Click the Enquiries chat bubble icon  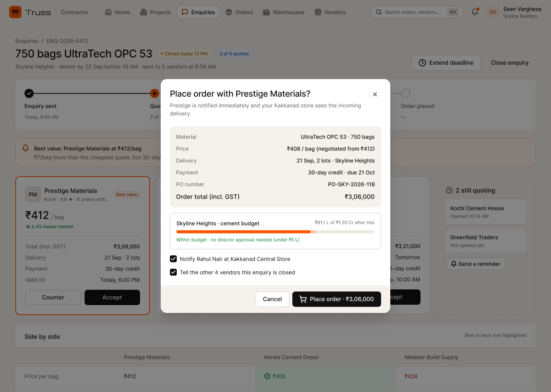tap(185, 12)
